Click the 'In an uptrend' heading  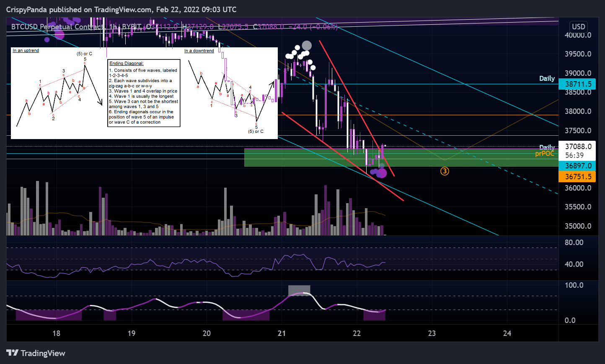click(x=26, y=50)
